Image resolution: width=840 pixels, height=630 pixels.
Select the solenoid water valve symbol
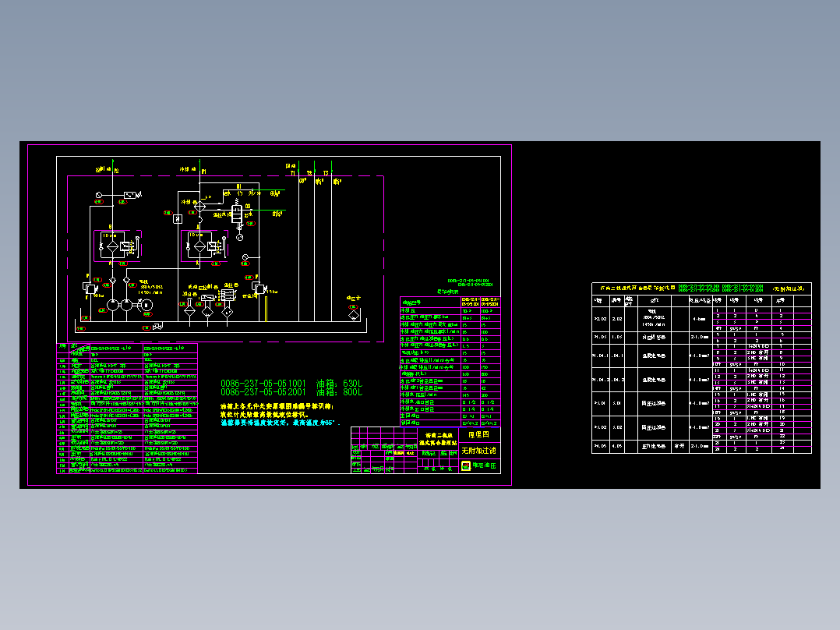(x=237, y=215)
